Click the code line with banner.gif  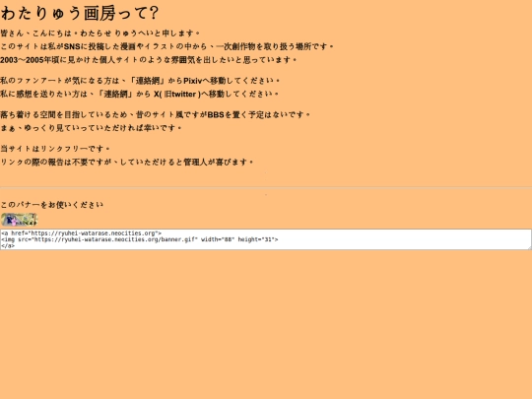tap(140, 239)
